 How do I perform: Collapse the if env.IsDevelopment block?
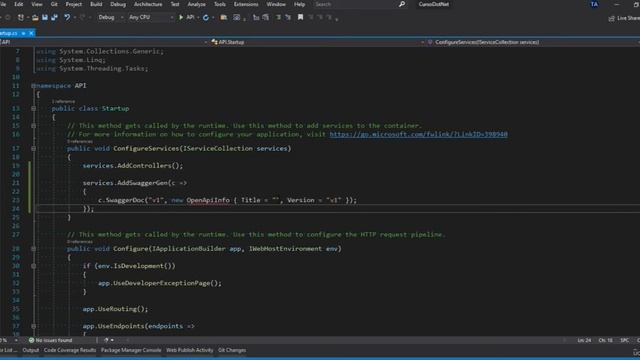33,266
